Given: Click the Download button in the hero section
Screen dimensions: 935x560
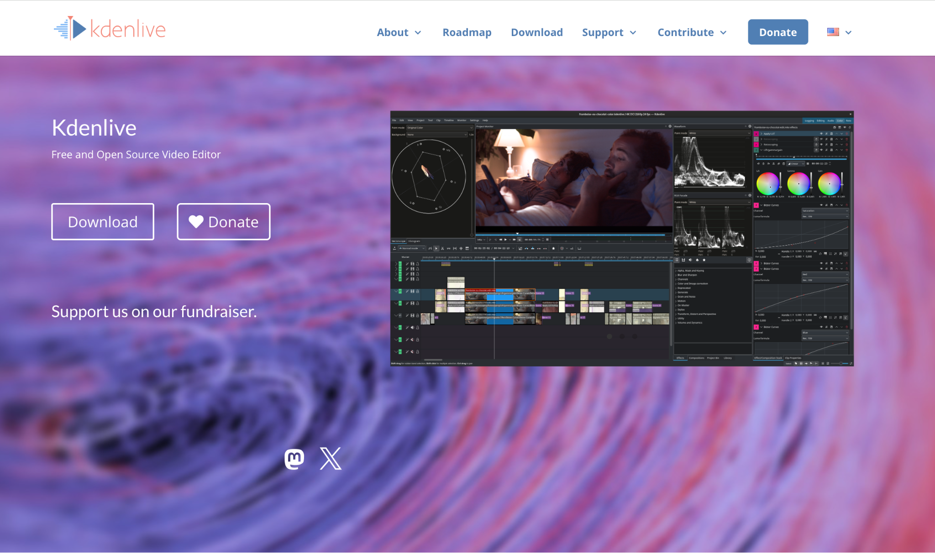Looking at the screenshot, I should 102,222.
